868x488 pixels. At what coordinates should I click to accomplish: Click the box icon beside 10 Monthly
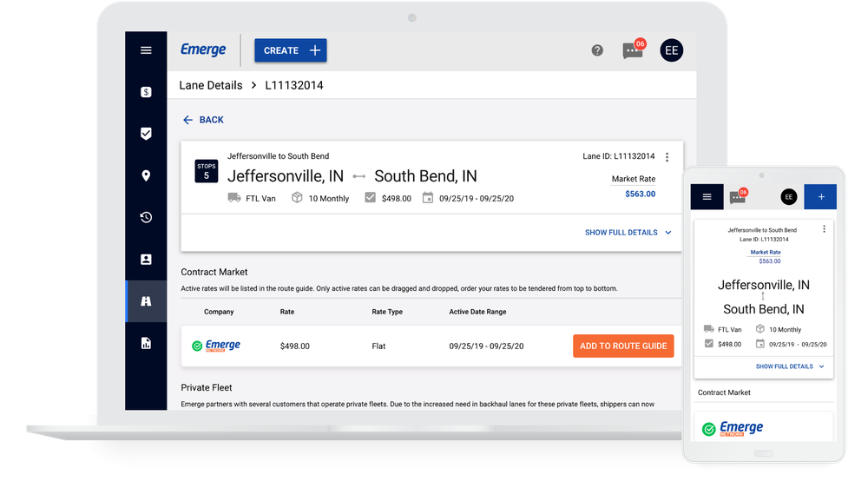(x=297, y=198)
